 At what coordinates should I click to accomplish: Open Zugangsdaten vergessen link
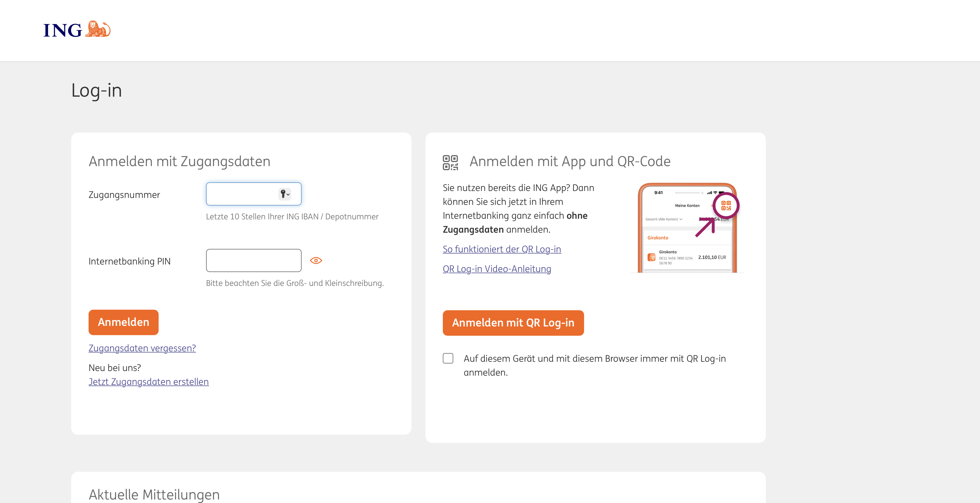tap(142, 348)
